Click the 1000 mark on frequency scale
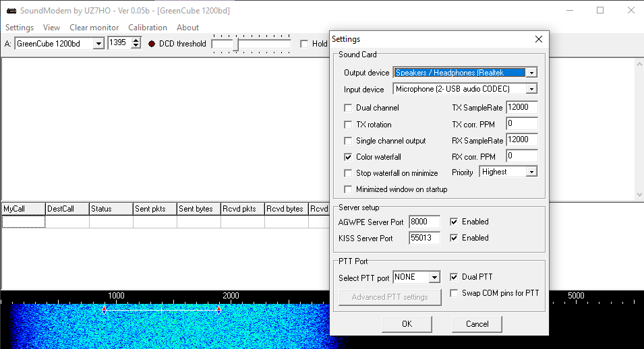Screen dimensions: 644x349 point(116,296)
